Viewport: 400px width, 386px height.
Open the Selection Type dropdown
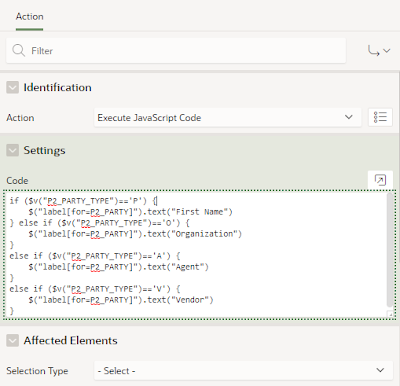point(243,370)
